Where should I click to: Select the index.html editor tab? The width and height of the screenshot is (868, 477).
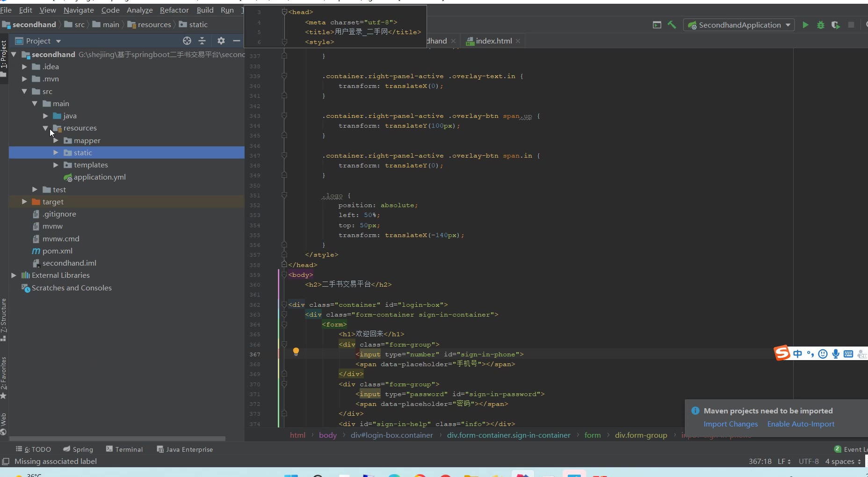493,41
